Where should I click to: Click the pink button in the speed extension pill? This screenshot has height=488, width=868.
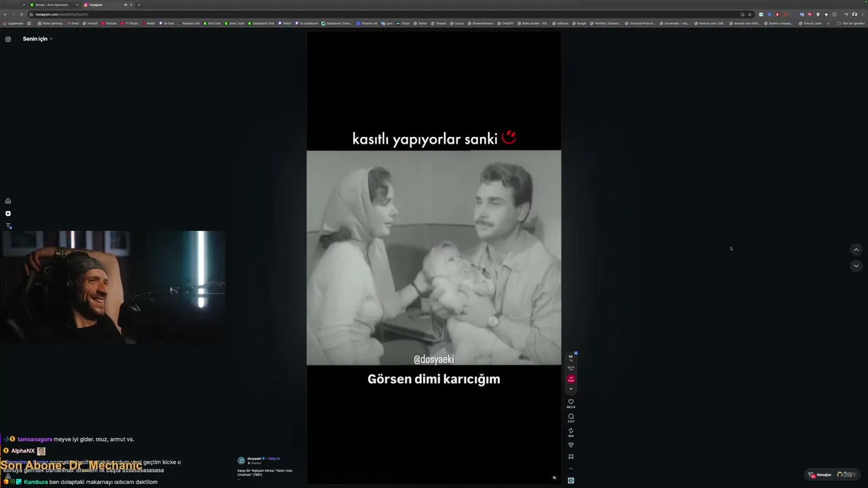tap(571, 379)
